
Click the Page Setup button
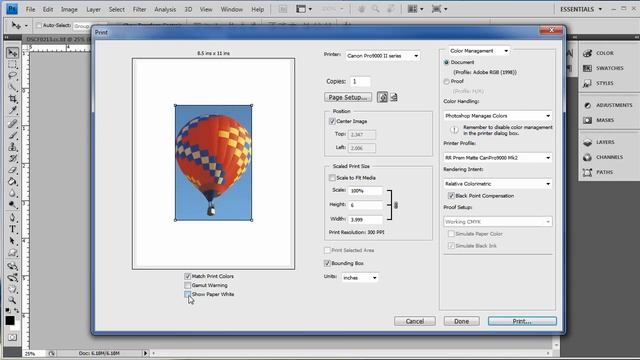[348, 97]
